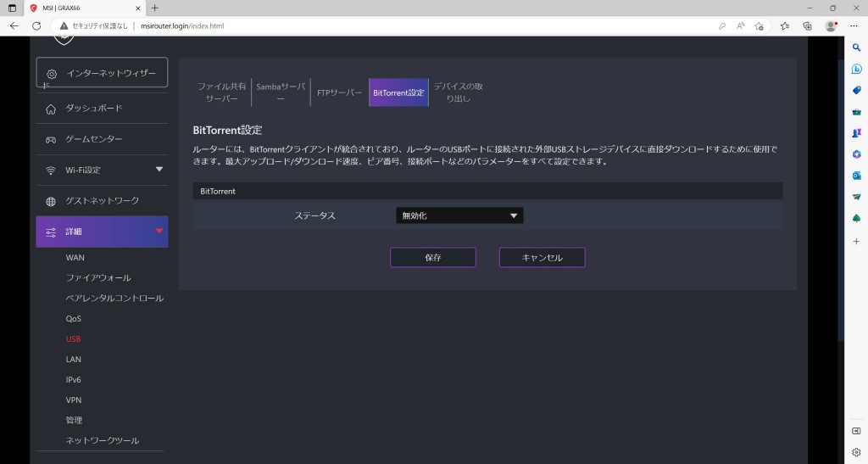
Task: Click the browser address bar URL
Action: pyautogui.click(x=182, y=26)
